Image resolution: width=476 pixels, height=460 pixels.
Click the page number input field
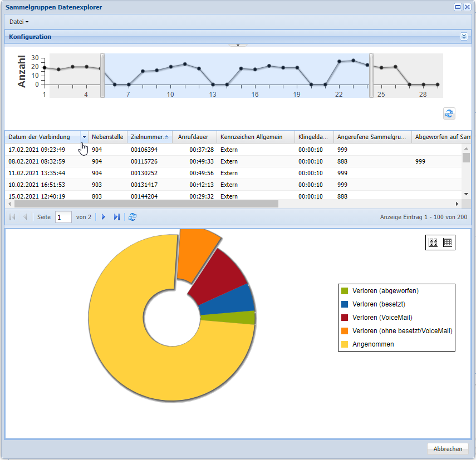tap(63, 217)
